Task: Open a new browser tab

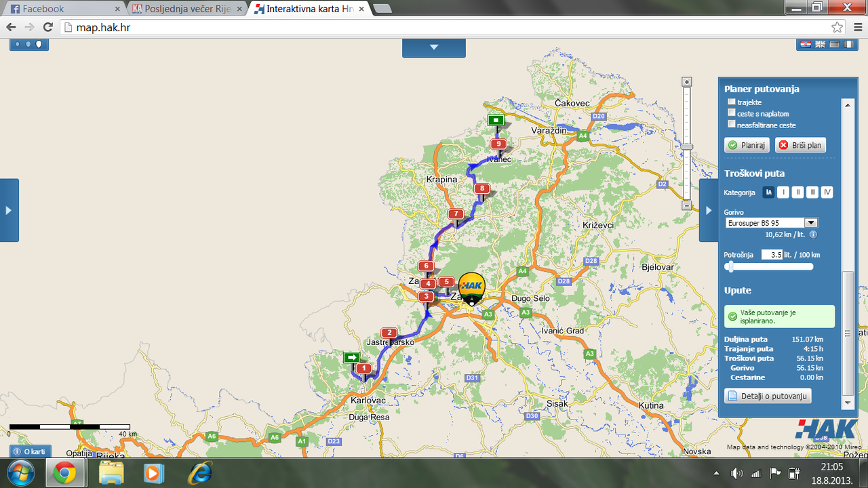Action: pos(382,9)
